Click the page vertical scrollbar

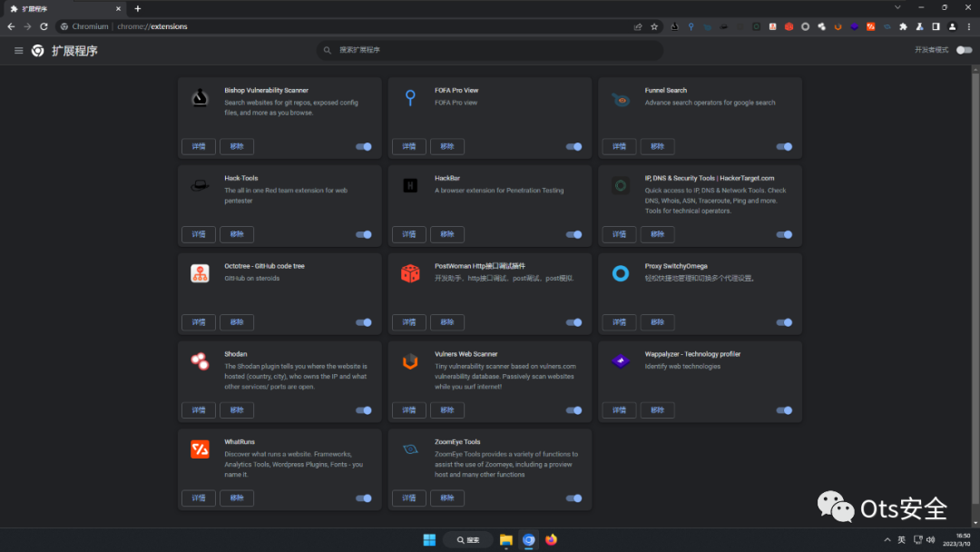coord(975,288)
